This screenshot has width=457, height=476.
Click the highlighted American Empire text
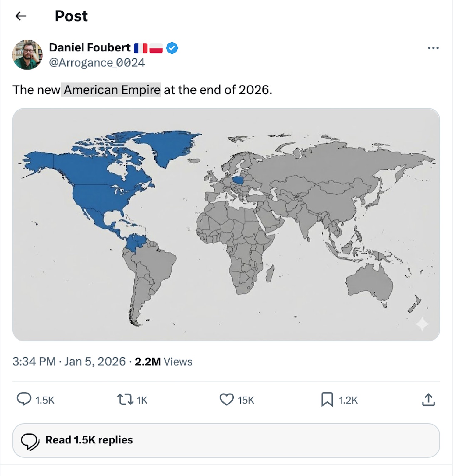111,90
